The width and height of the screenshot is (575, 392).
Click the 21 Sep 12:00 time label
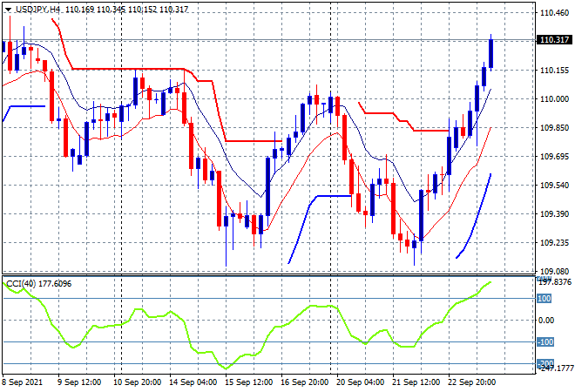pyautogui.click(x=416, y=382)
